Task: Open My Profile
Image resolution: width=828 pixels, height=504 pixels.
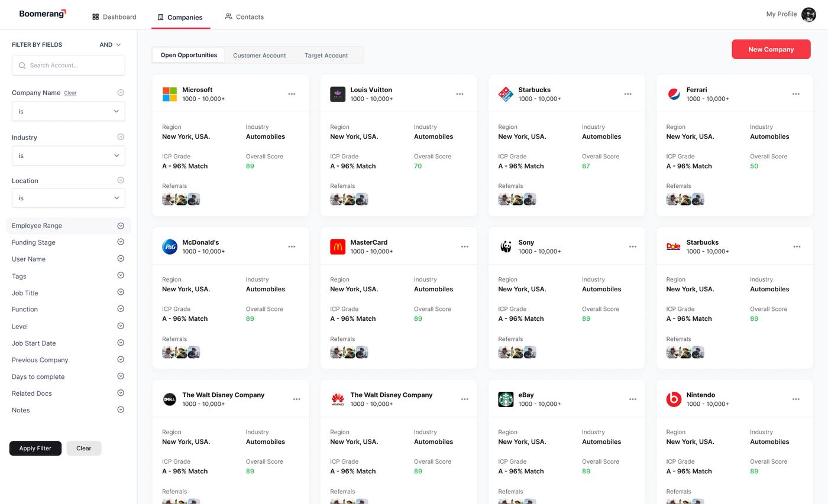Action: 781,14
